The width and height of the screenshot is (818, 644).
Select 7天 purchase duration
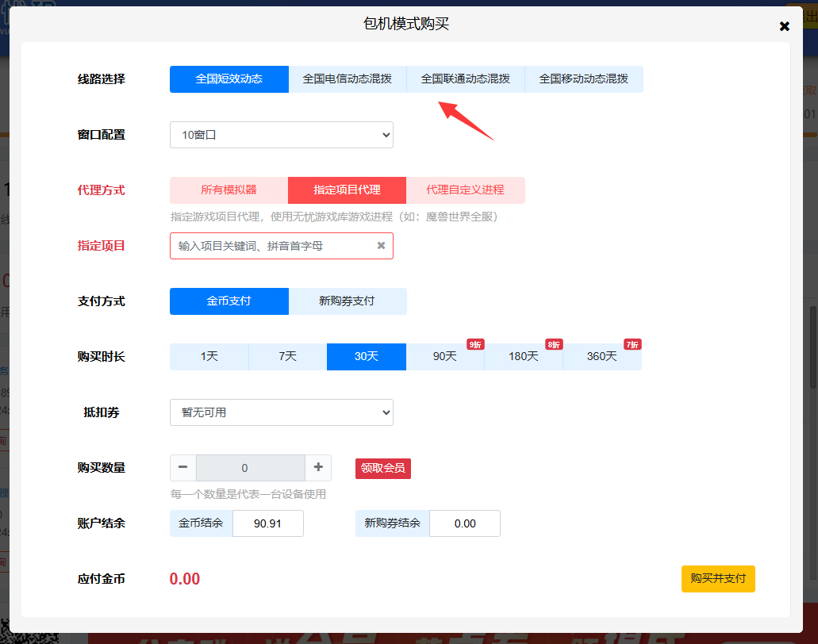point(287,357)
